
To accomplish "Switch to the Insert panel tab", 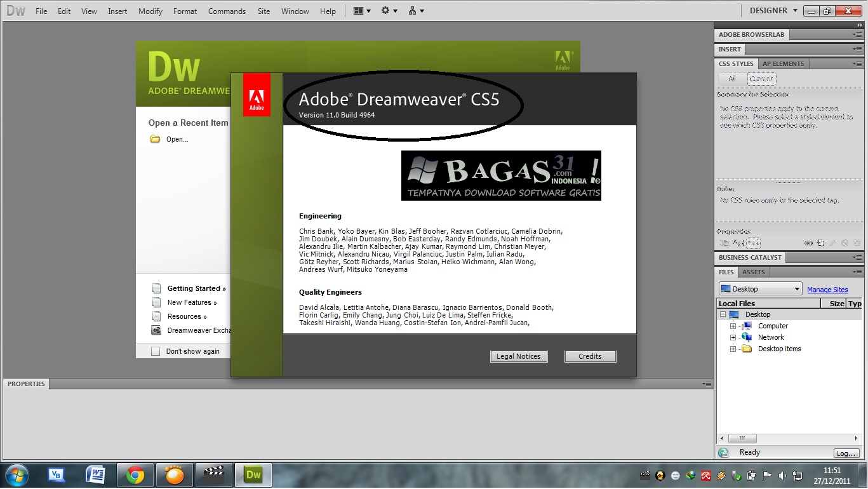I will [730, 49].
